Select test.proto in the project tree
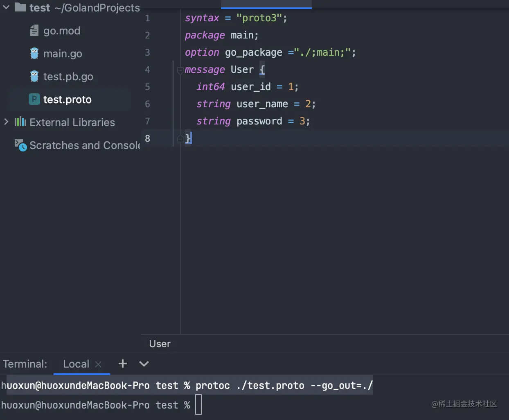 tap(68, 99)
